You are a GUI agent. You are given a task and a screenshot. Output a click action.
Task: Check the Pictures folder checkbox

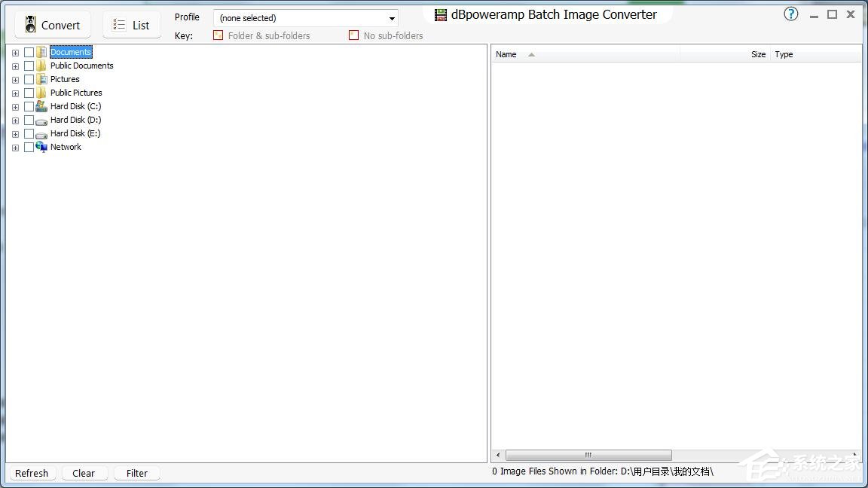coord(29,79)
